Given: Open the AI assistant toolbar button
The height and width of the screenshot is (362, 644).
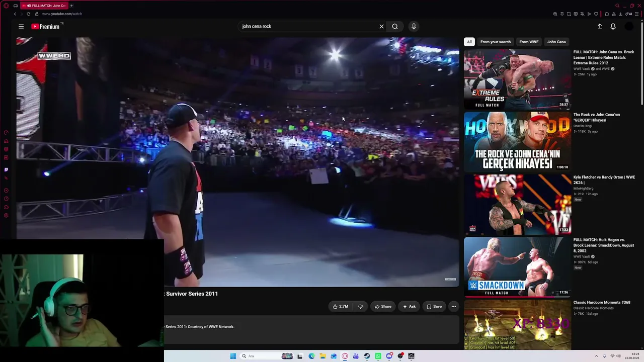Looking at the screenshot, I should (x=629, y=14).
